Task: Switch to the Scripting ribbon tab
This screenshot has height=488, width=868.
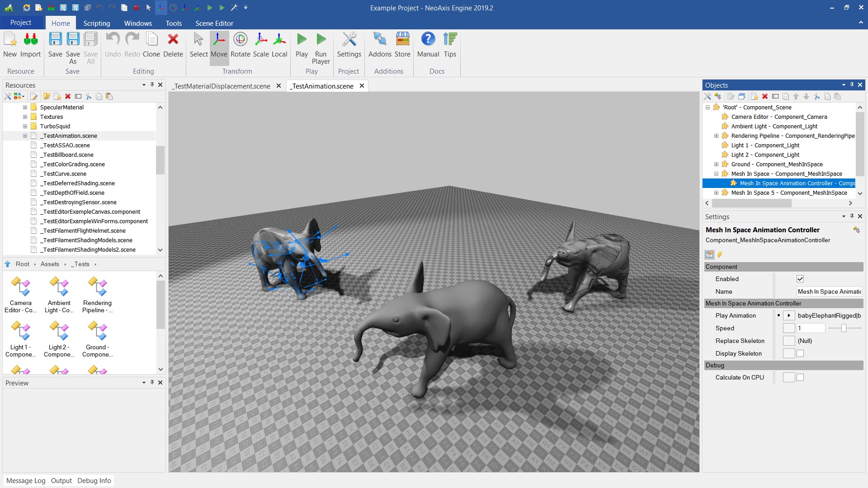Action: tap(96, 23)
